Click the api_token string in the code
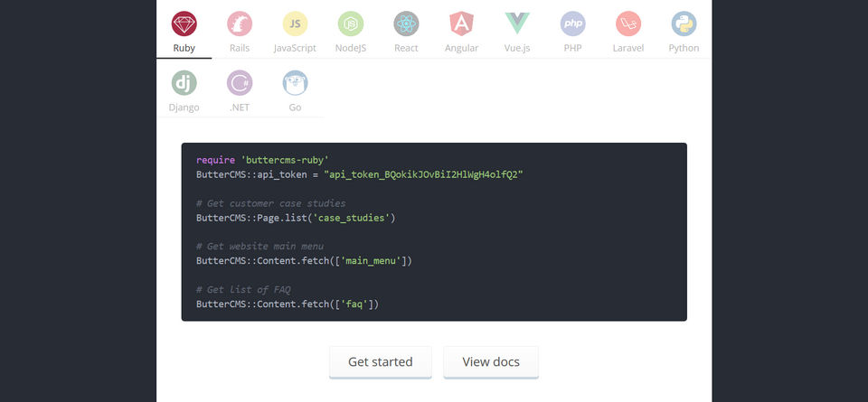Image resolution: width=868 pixels, height=402 pixels. [x=423, y=174]
